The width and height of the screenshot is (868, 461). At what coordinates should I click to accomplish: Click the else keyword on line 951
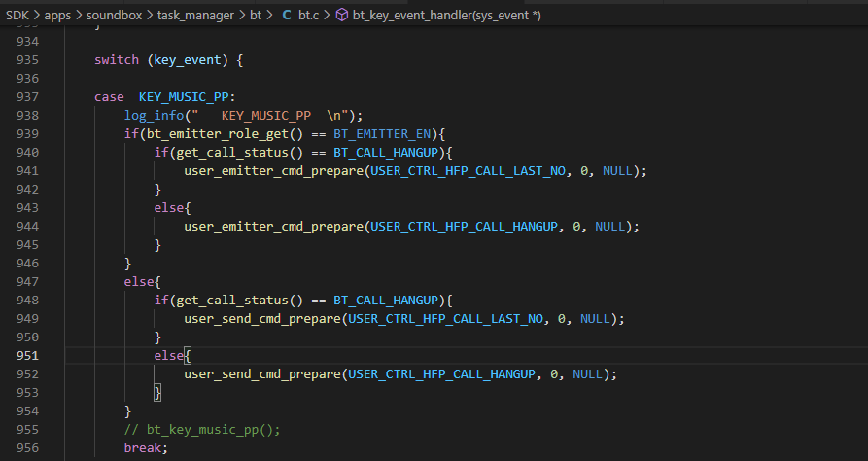click(x=169, y=356)
